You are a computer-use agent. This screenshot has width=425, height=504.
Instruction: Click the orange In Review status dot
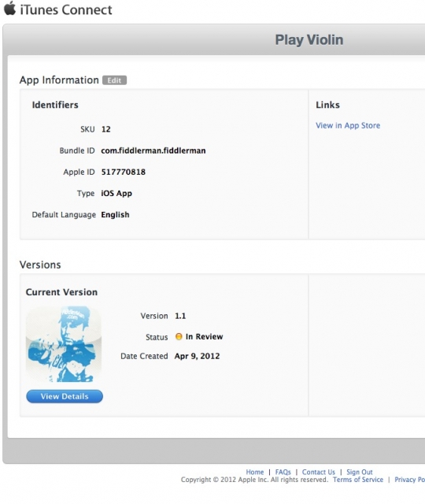tap(179, 336)
